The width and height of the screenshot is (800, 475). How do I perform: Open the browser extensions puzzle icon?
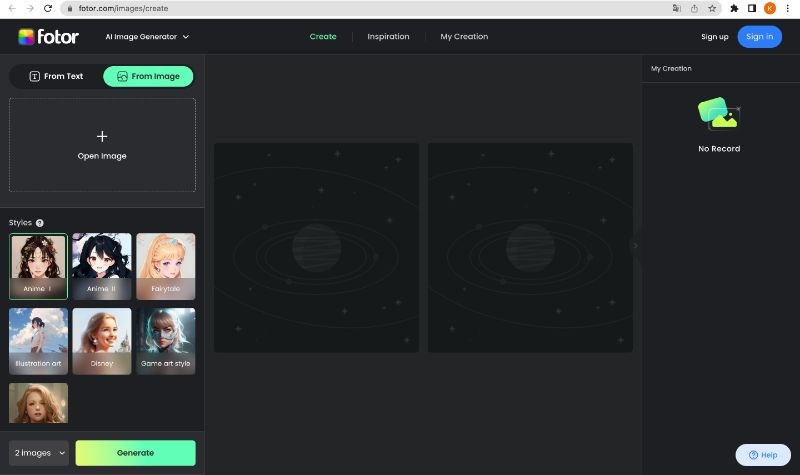coord(734,8)
